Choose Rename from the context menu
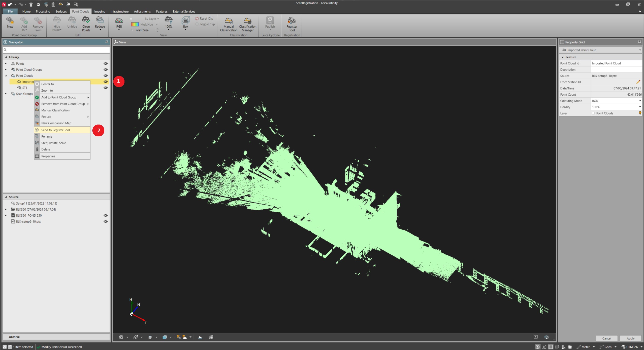This screenshot has height=350, width=644. click(62, 137)
